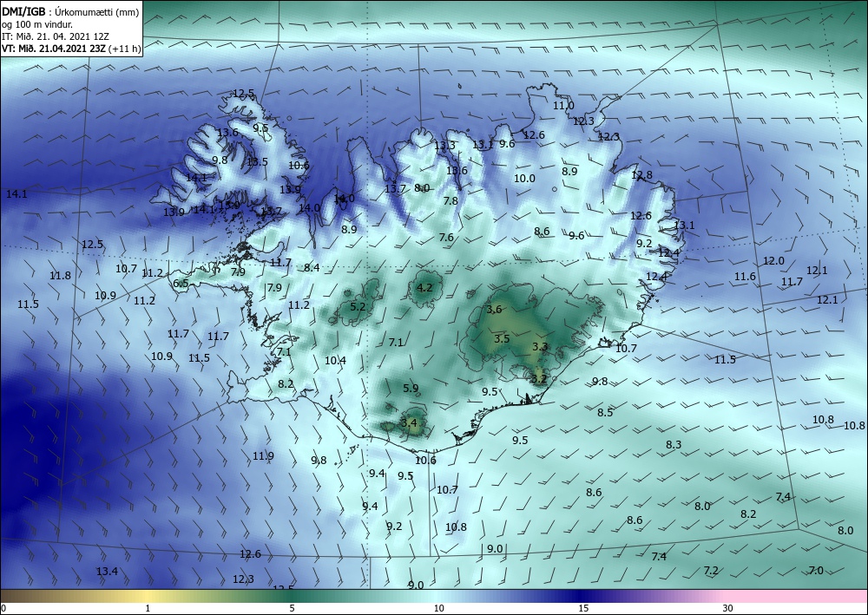Screen dimensions: 868x615
Task: Click the DMI/IGB title label
Action: (x=23, y=11)
